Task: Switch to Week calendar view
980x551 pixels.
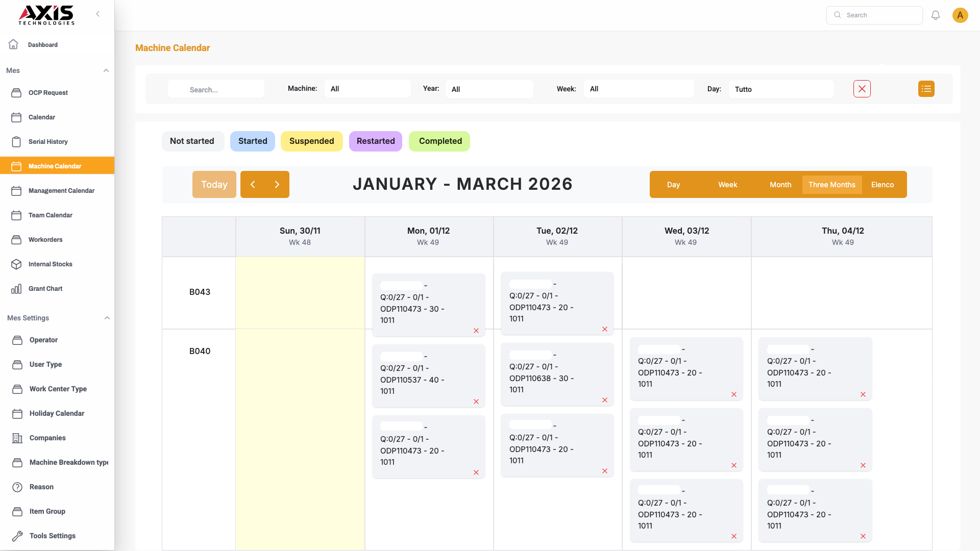Action: 727,185
